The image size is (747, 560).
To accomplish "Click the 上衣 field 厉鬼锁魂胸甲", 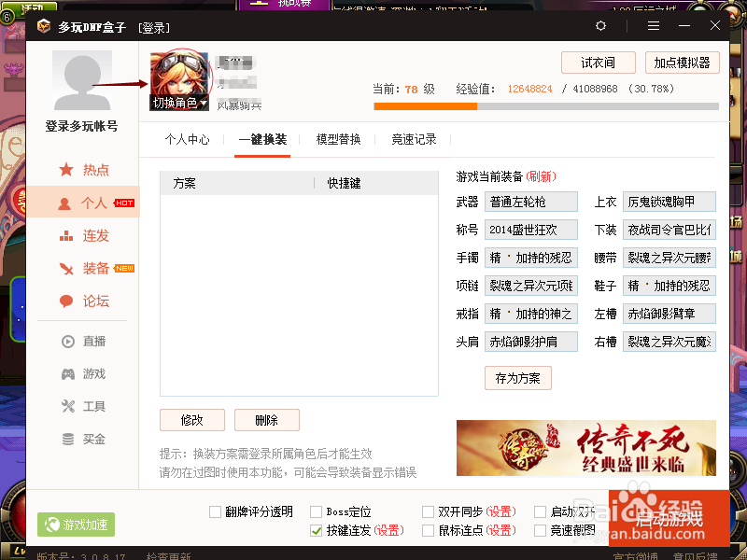I will tap(669, 202).
